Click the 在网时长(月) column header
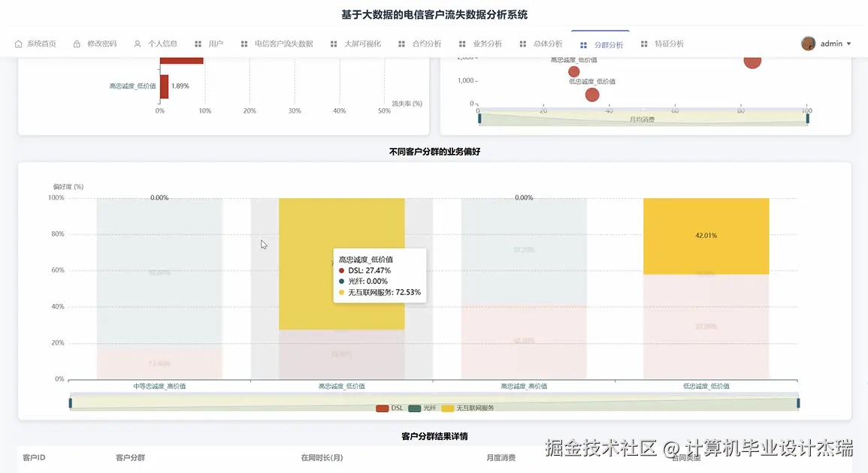The width and height of the screenshot is (868, 473). [x=322, y=457]
